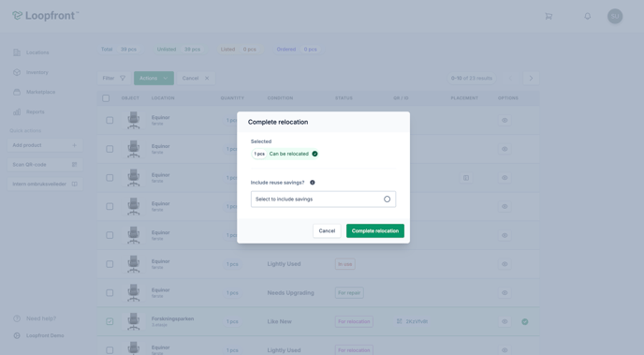Click Cancel next to Actions
This screenshot has height=355, width=644.
pos(196,78)
